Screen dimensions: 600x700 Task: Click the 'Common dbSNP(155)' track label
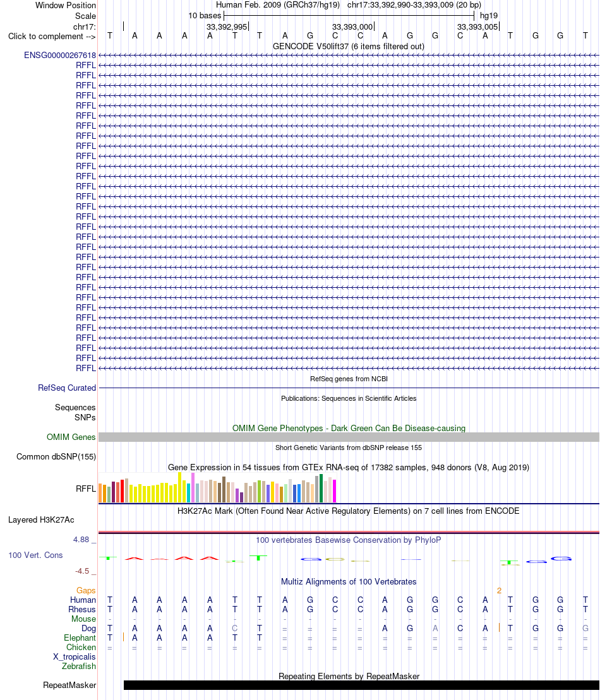pyautogui.click(x=56, y=457)
